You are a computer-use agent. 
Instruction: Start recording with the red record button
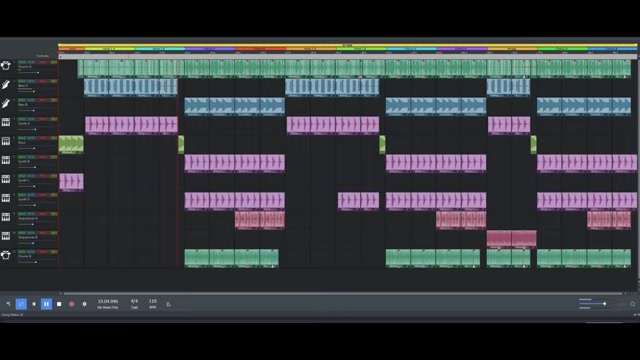tap(72, 304)
